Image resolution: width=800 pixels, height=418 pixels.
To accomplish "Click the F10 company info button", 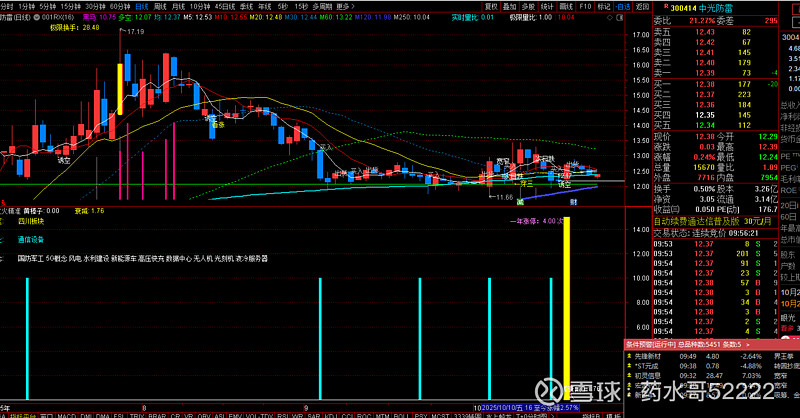I will click(x=585, y=7).
